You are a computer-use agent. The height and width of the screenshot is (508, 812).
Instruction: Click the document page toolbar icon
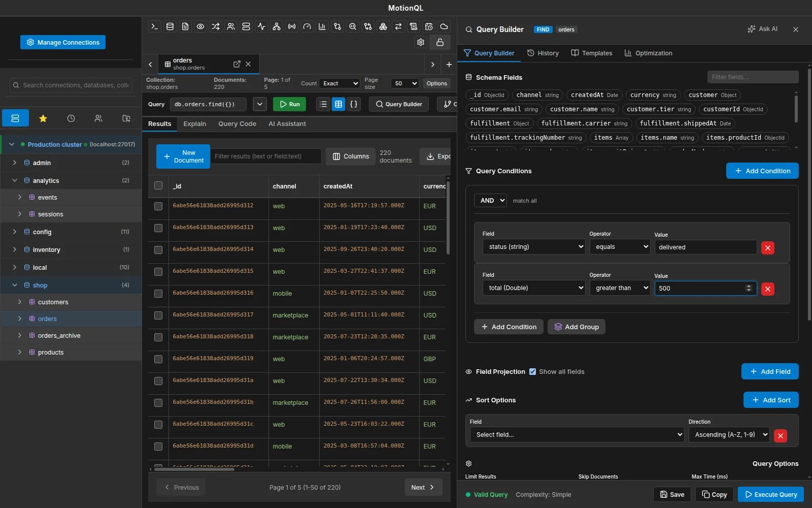[185, 26]
